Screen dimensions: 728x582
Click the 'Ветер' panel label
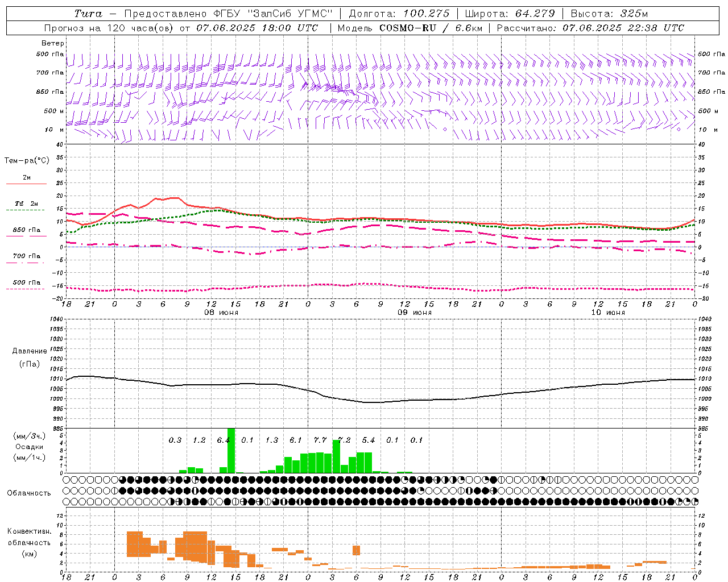tap(53, 43)
